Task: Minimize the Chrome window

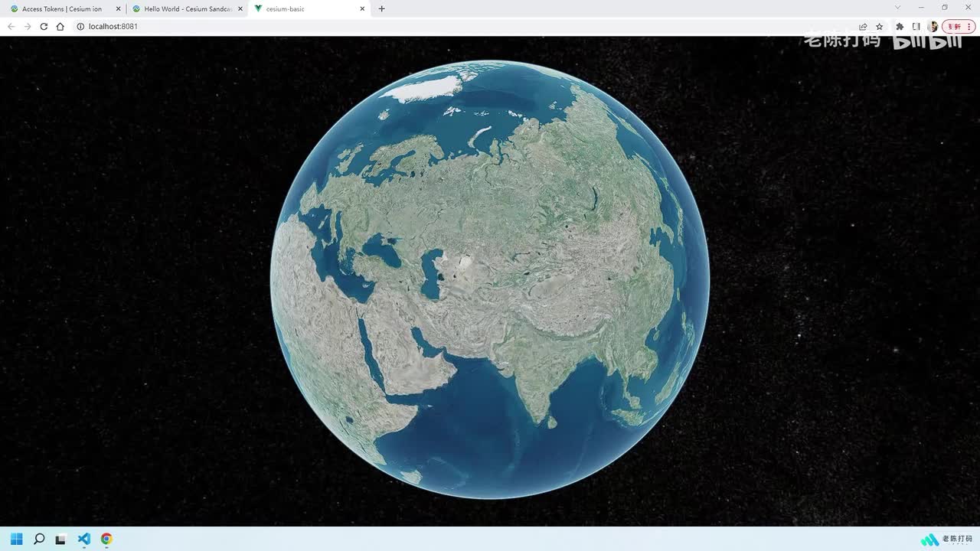Action: coord(921,8)
